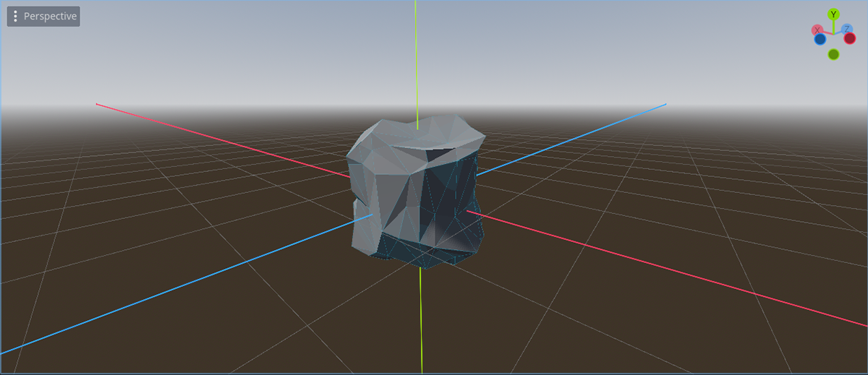Click the light red X axis gizmo handle

point(817,30)
